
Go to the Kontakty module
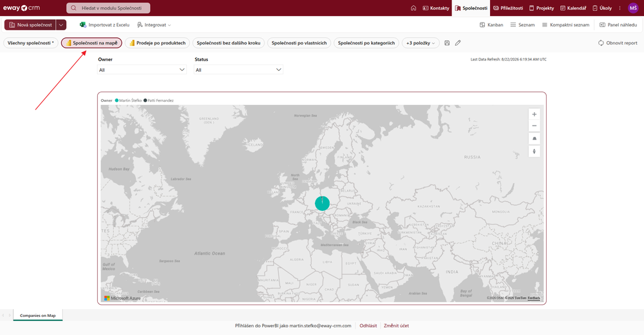coord(436,8)
